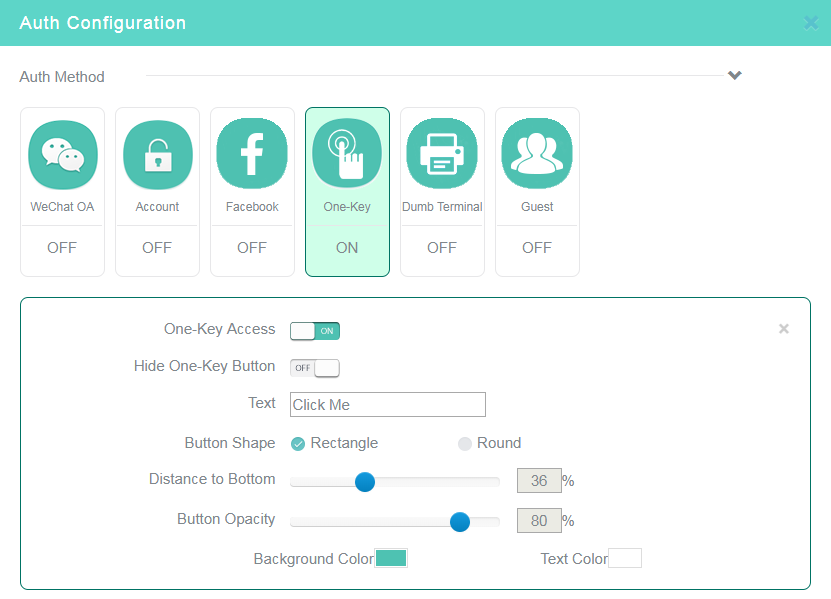
Task: Open the Text Color swatch
Action: coord(625,558)
